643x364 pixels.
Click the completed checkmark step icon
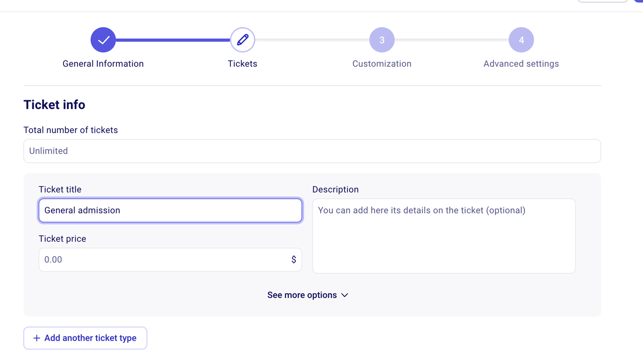(103, 40)
